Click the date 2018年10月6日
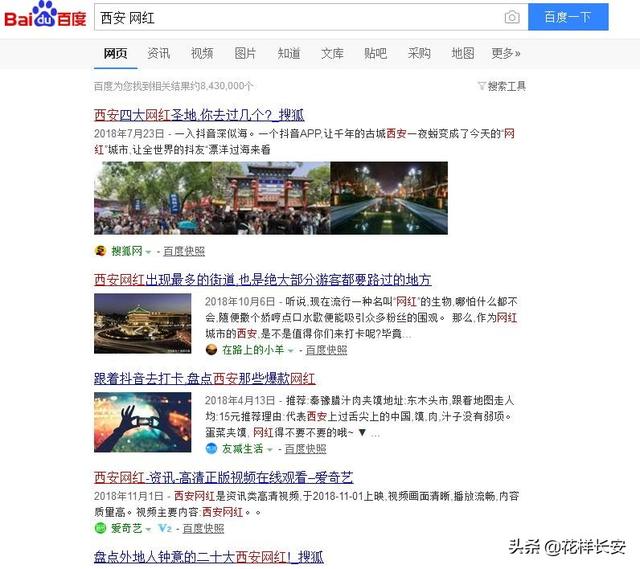Screen dimensions: 640x569 point(240,302)
